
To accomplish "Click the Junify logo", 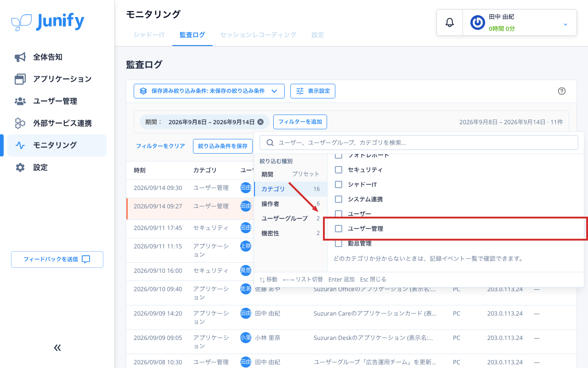I will click(48, 22).
